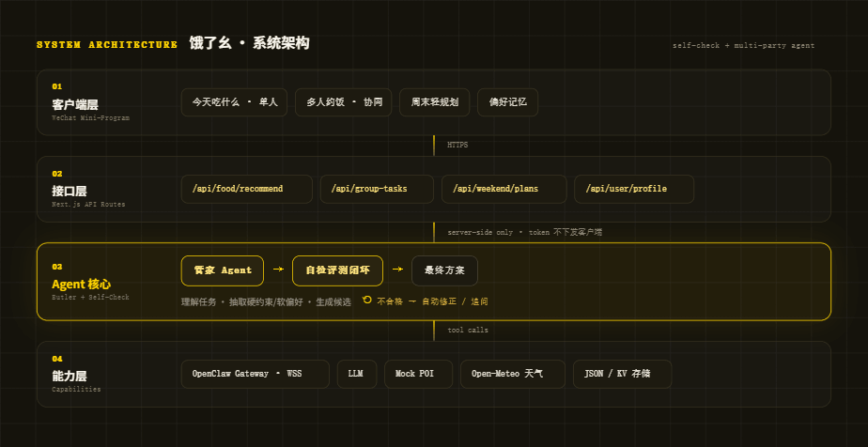Image resolution: width=868 pixels, height=447 pixels.
Task: Click the 不合格 → 自动修正 / 追问 text
Action: (432, 301)
